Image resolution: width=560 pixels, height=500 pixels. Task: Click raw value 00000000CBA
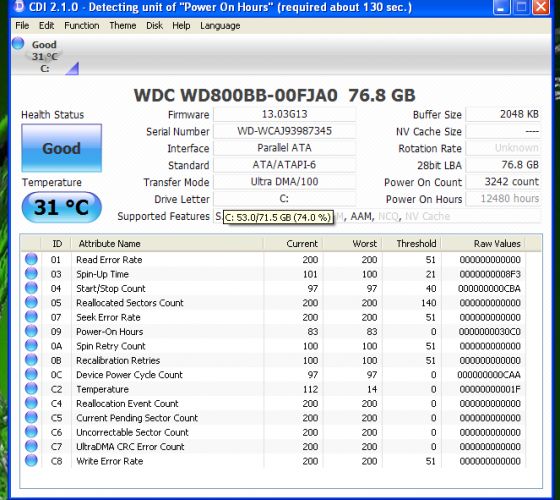click(x=489, y=289)
